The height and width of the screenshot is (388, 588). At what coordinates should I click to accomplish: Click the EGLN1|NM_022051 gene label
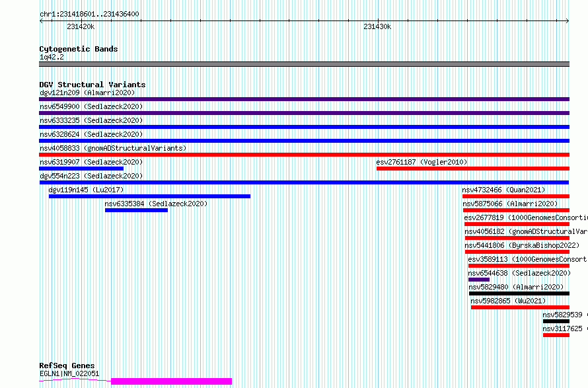[x=69, y=373]
